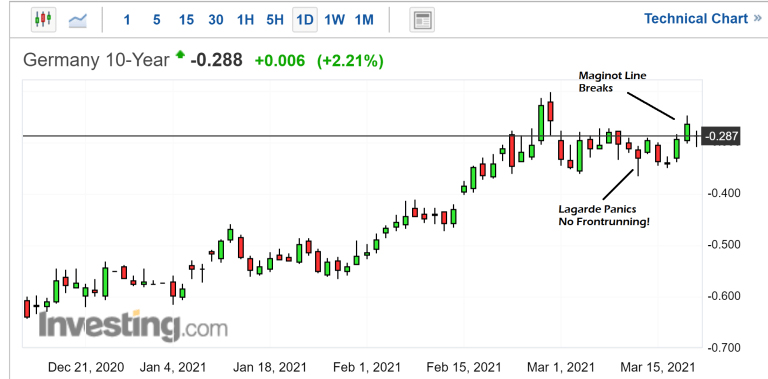Select the candlestick chart type icon
Viewport: 768px width, 379px height.
[x=43, y=20]
